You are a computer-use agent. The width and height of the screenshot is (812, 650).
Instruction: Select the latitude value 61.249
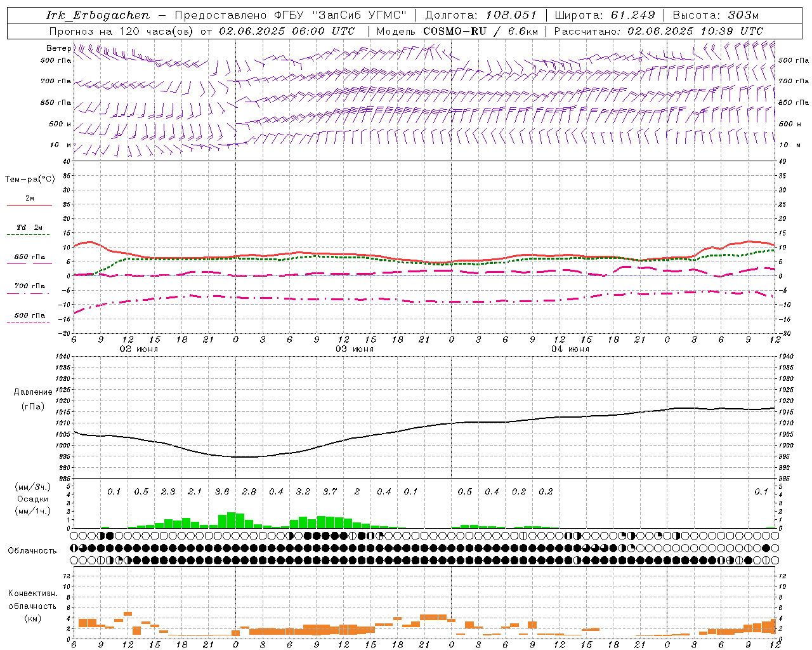(632, 15)
